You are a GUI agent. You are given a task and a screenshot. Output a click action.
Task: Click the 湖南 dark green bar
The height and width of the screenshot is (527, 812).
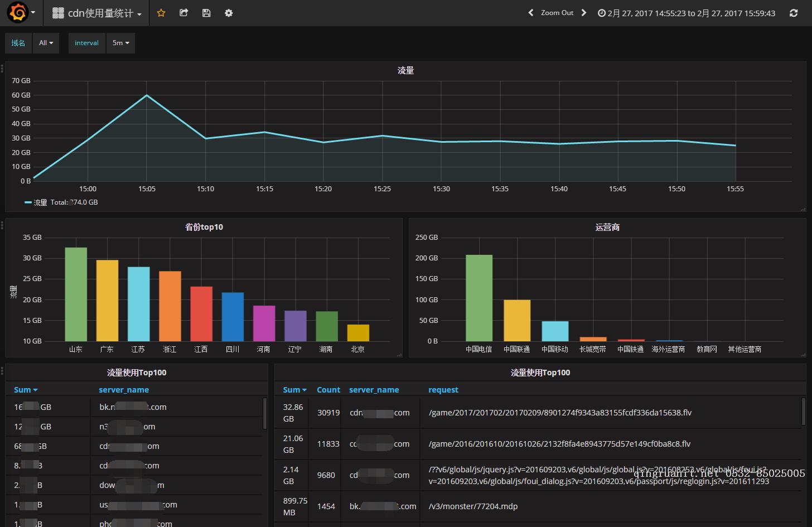(327, 326)
